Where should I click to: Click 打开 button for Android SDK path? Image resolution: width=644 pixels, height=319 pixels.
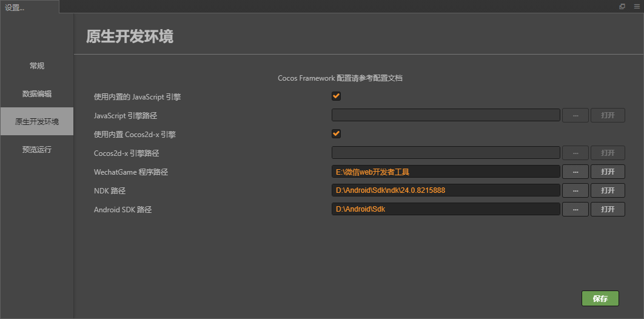608,209
